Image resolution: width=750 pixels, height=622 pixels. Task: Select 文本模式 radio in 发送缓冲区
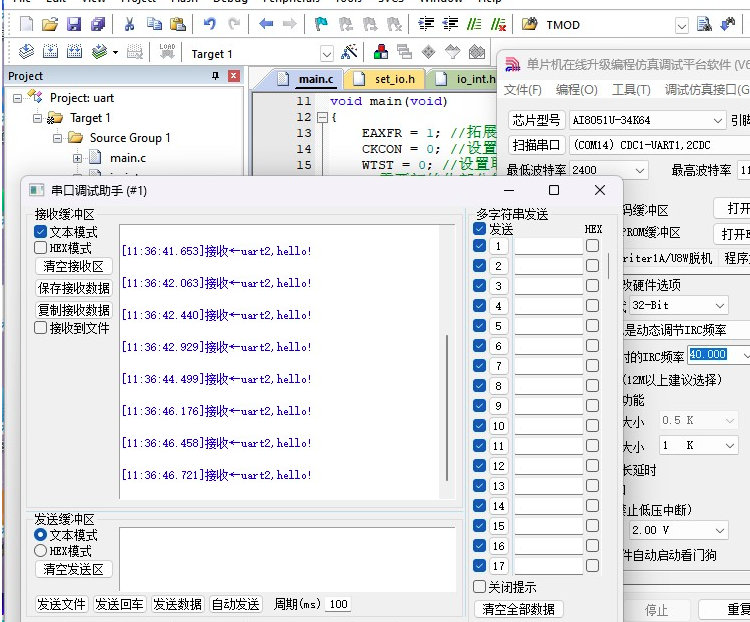point(41,535)
